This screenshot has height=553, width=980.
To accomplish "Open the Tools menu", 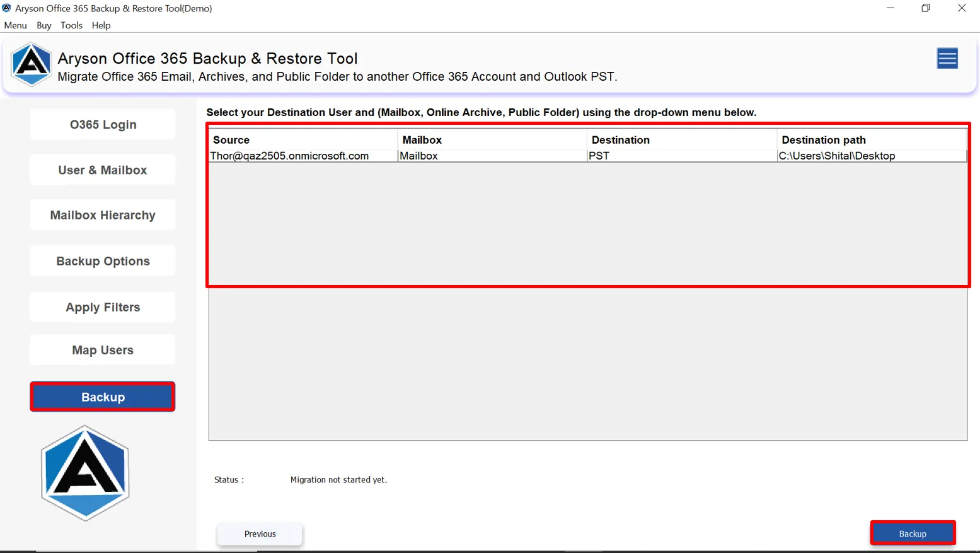I will coord(71,25).
